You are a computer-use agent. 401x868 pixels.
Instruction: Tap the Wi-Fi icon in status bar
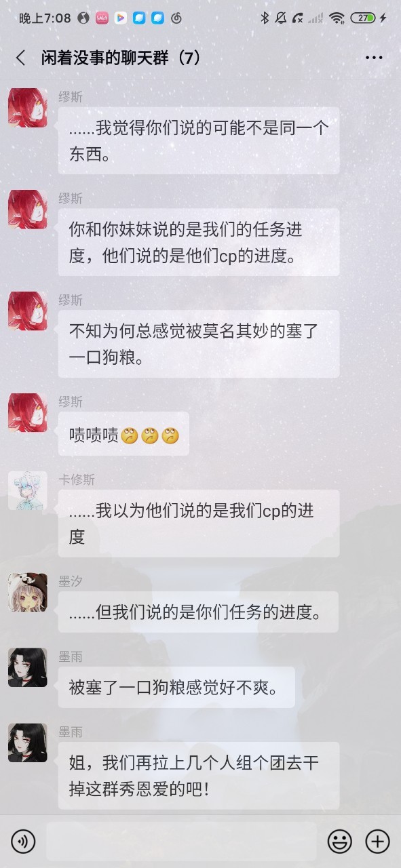[337, 18]
